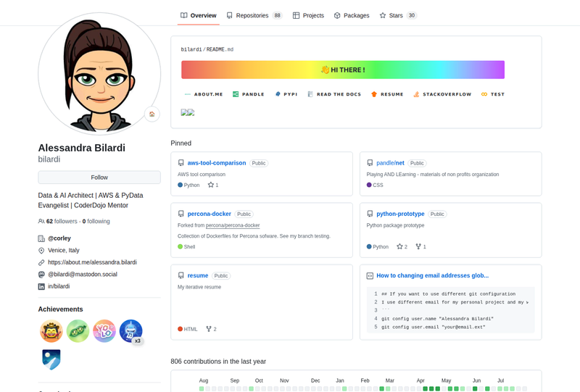Click the Venice, Italy location text
580x392 pixels.
(64, 251)
